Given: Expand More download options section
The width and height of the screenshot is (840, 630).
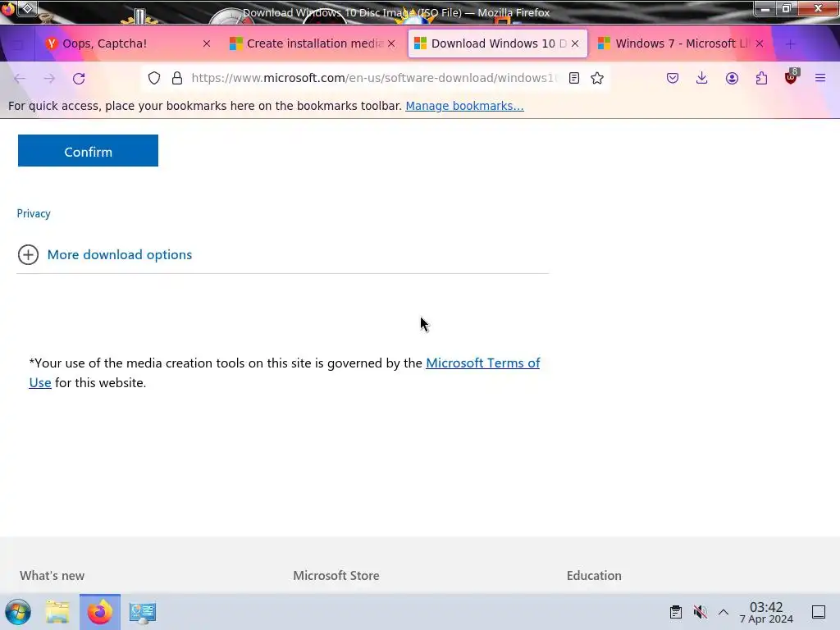Looking at the screenshot, I should (x=104, y=254).
